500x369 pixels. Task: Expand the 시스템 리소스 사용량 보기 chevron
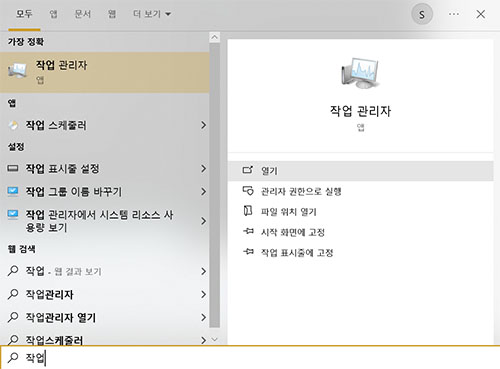(x=203, y=221)
